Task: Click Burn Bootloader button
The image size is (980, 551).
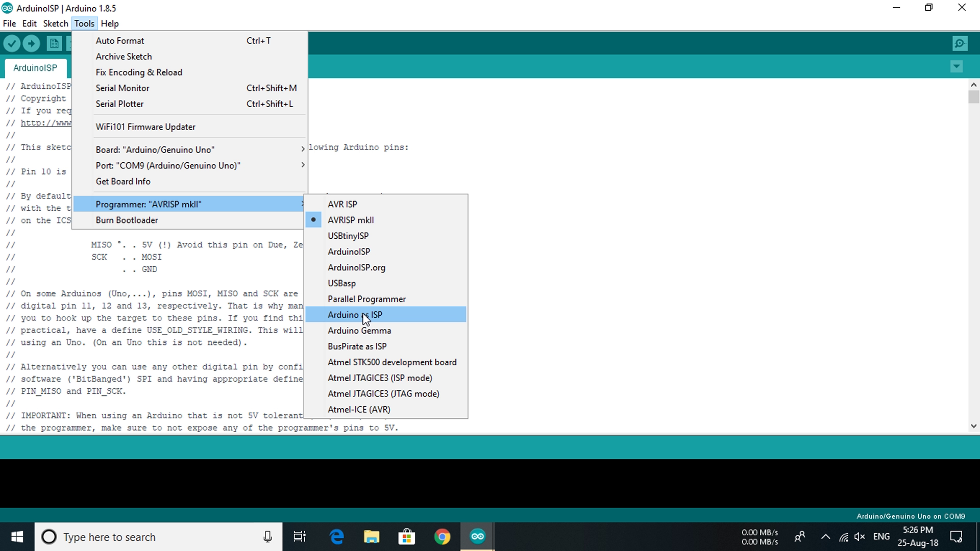Action: (x=127, y=220)
